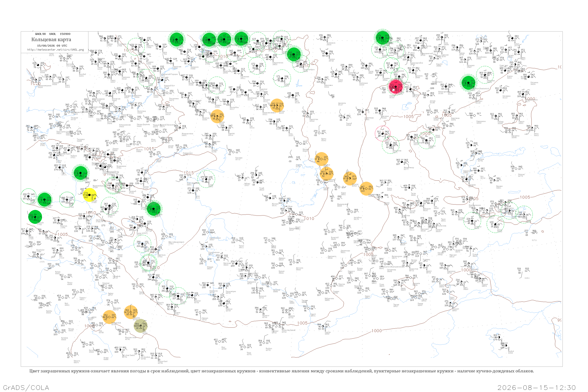Click the map title "Кольцевая карта"

pos(51,40)
